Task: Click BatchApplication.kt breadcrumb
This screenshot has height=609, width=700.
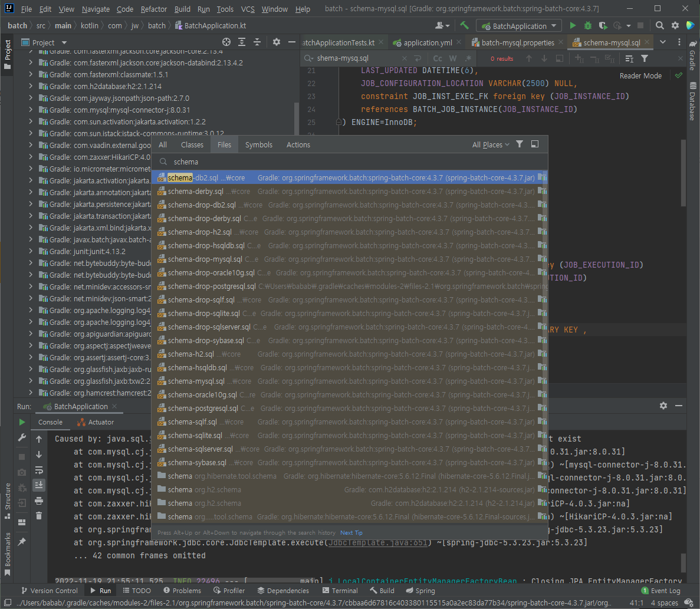Action: (211, 25)
